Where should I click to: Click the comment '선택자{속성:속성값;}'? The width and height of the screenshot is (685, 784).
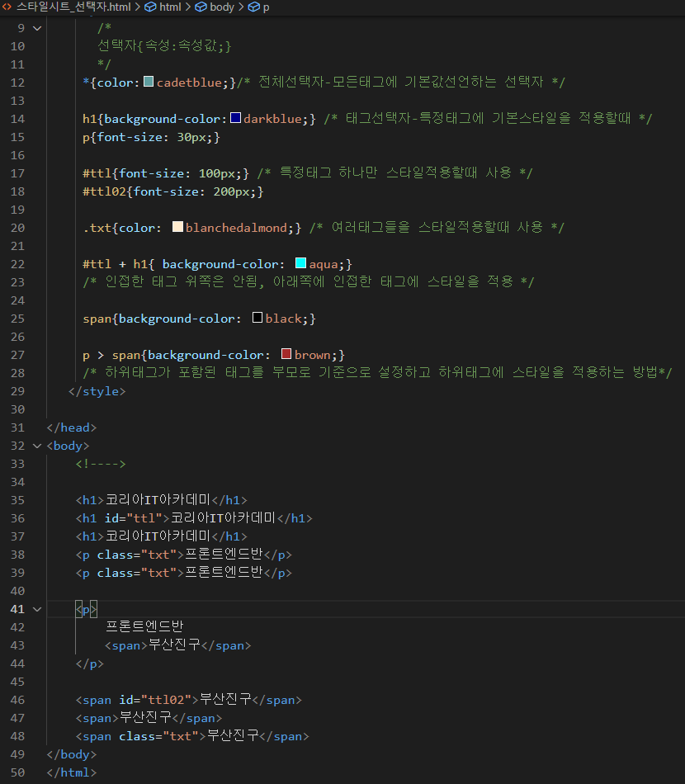coord(164,46)
